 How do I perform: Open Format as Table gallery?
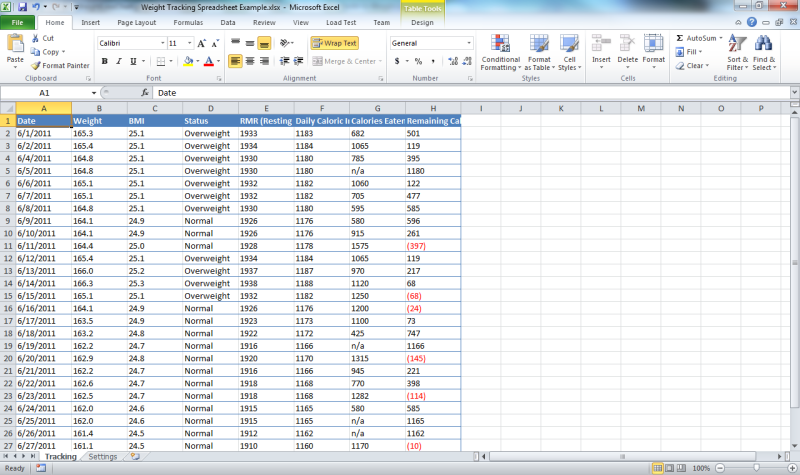tap(539, 53)
